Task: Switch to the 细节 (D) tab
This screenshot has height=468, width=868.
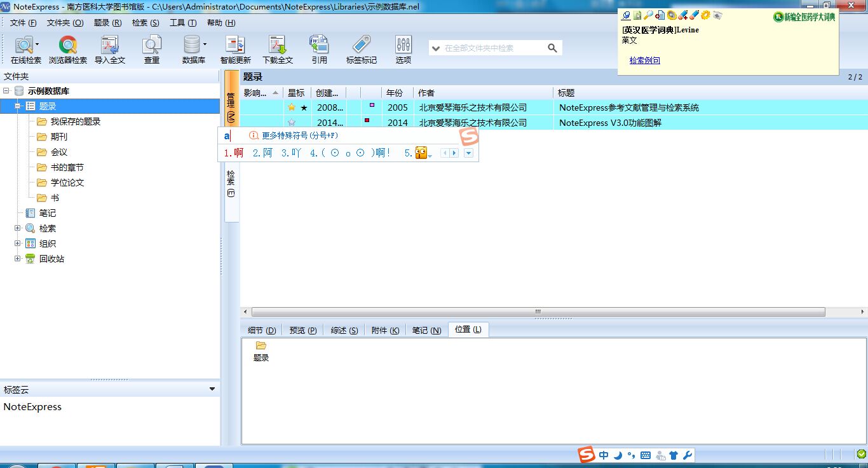Action: coord(262,330)
